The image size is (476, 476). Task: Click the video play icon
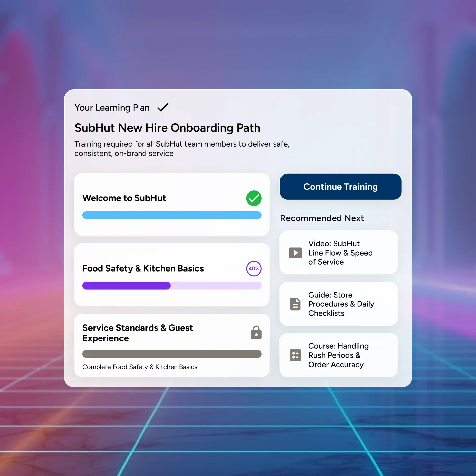tap(295, 253)
